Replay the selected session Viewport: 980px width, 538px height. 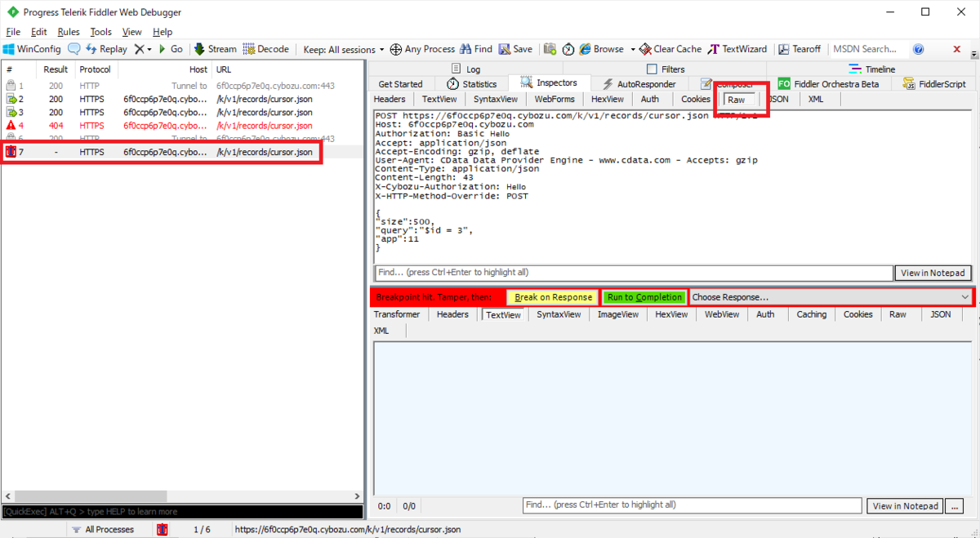click(105, 49)
